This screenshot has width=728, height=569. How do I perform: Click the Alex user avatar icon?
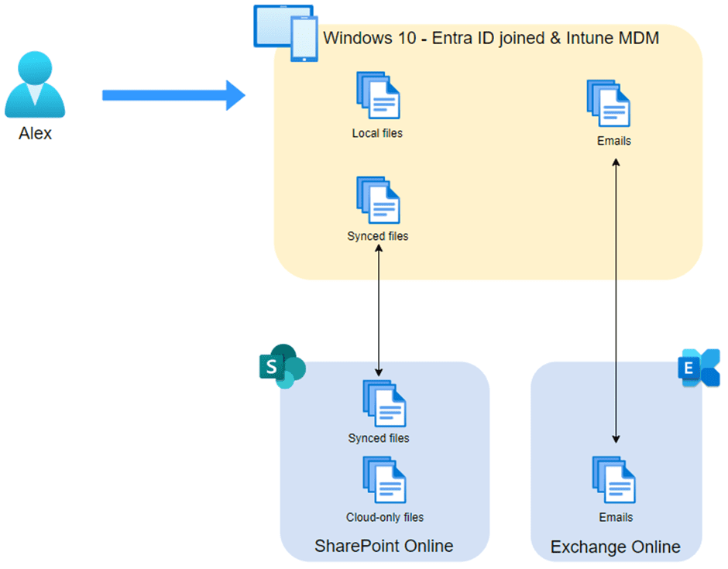tap(35, 84)
